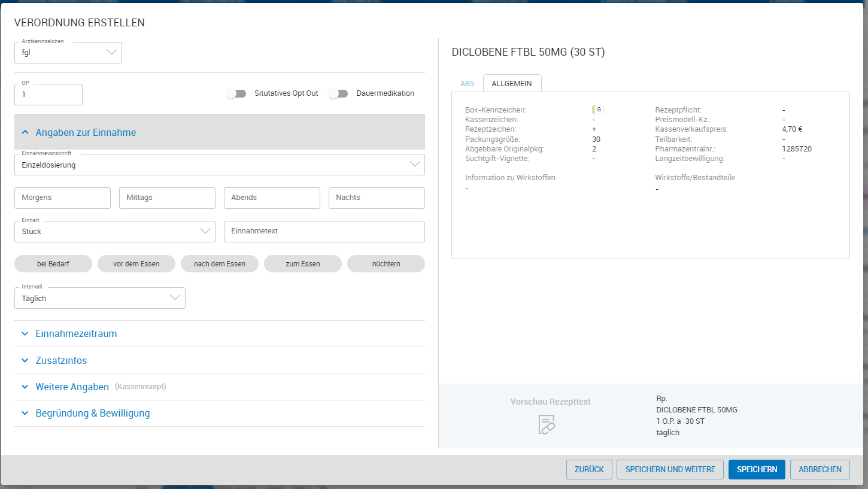Image resolution: width=868 pixels, height=489 pixels.
Task: Expand the Zusatzinfos section
Action: [61, 360]
